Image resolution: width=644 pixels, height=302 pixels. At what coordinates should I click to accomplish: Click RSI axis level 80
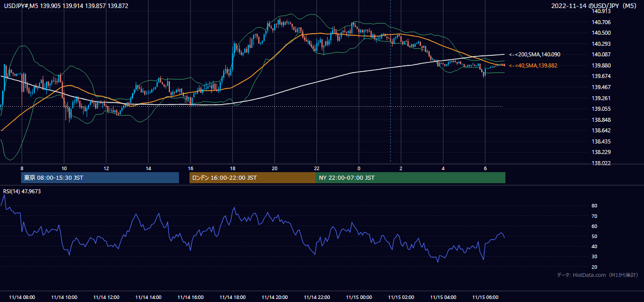[x=595, y=206]
